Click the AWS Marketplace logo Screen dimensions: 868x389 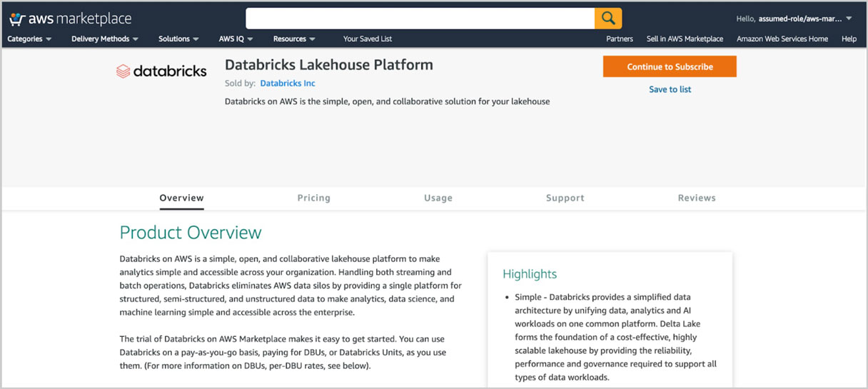pyautogui.click(x=70, y=19)
